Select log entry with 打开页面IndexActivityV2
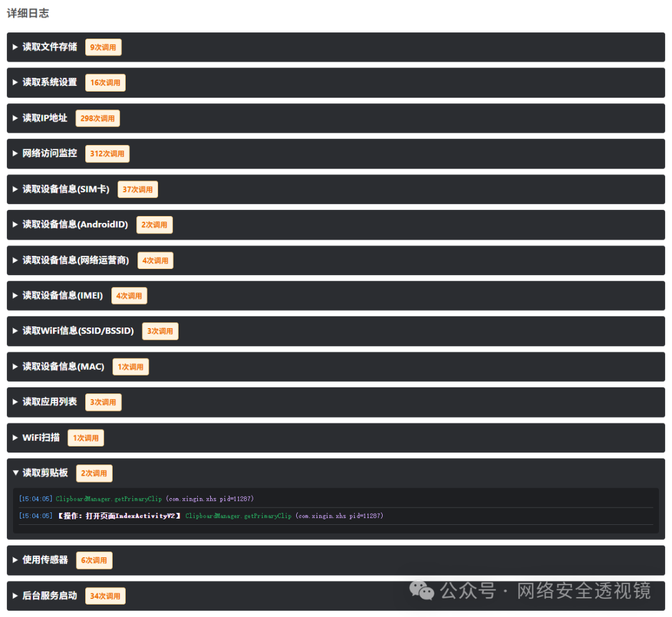Image resolution: width=672 pixels, height=617 pixels. coord(335,516)
